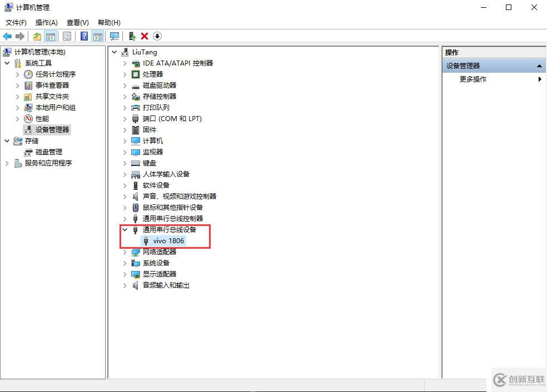The width and height of the screenshot is (547, 392).
Task: Click the red X uninstall device icon
Action: [x=143, y=36]
